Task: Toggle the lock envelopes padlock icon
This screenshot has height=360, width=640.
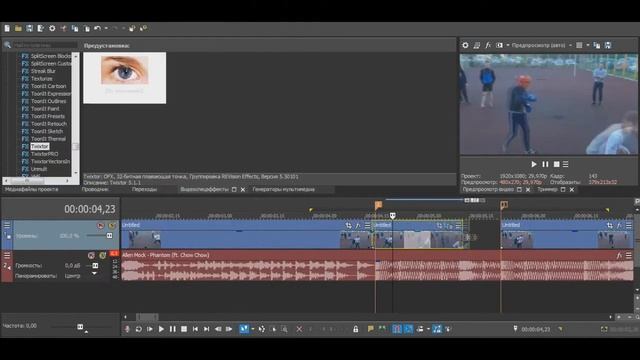Action: 356,329
